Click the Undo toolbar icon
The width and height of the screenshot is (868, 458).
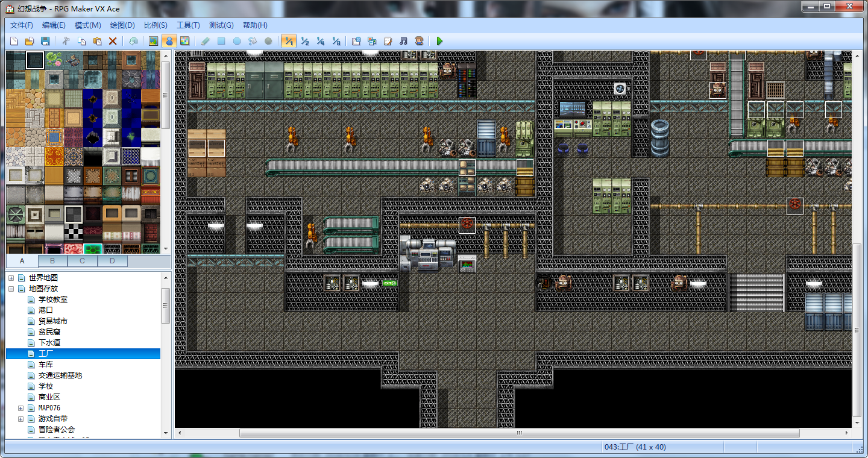[x=133, y=41]
